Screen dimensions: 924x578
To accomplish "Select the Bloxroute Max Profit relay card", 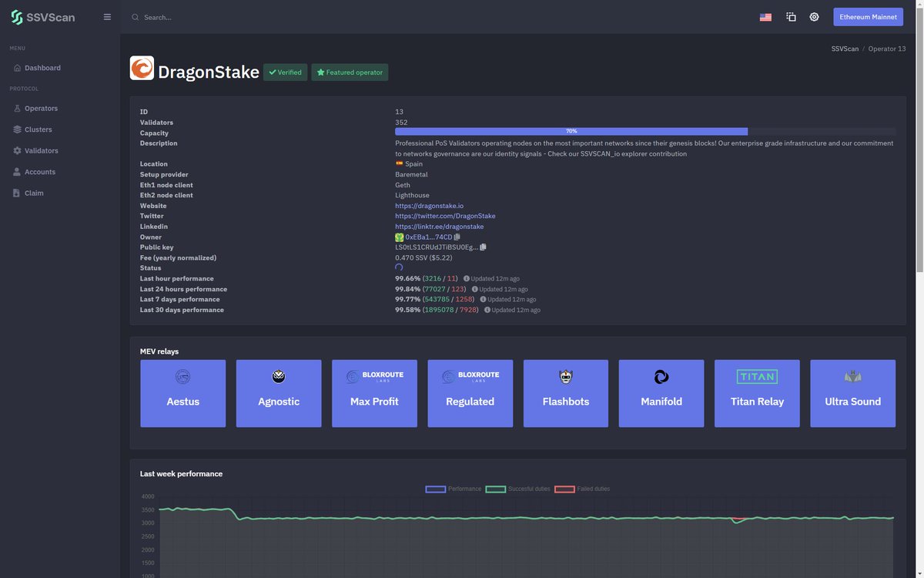I will [x=374, y=394].
